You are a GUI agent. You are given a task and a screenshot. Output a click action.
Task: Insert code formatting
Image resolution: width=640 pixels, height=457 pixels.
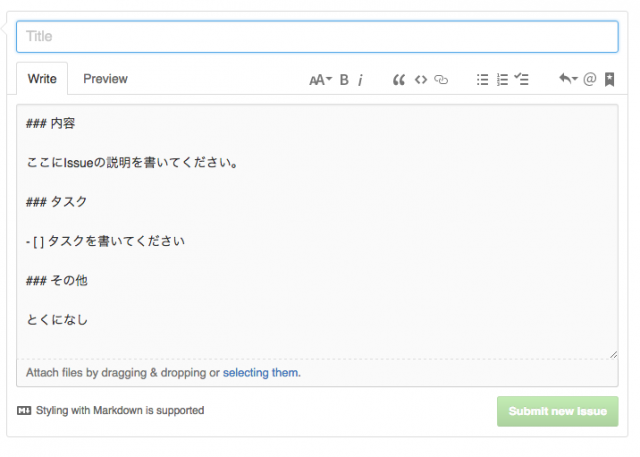(421, 80)
